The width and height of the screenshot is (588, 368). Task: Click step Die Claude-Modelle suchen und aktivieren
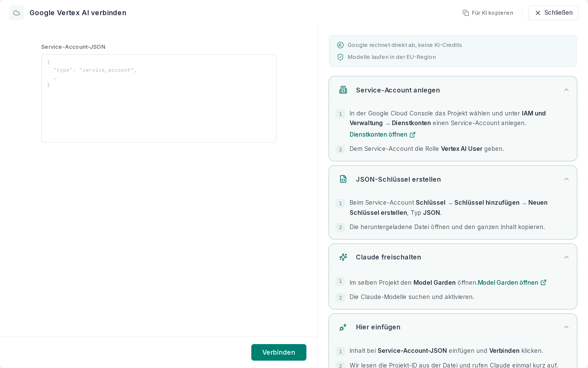click(412, 297)
